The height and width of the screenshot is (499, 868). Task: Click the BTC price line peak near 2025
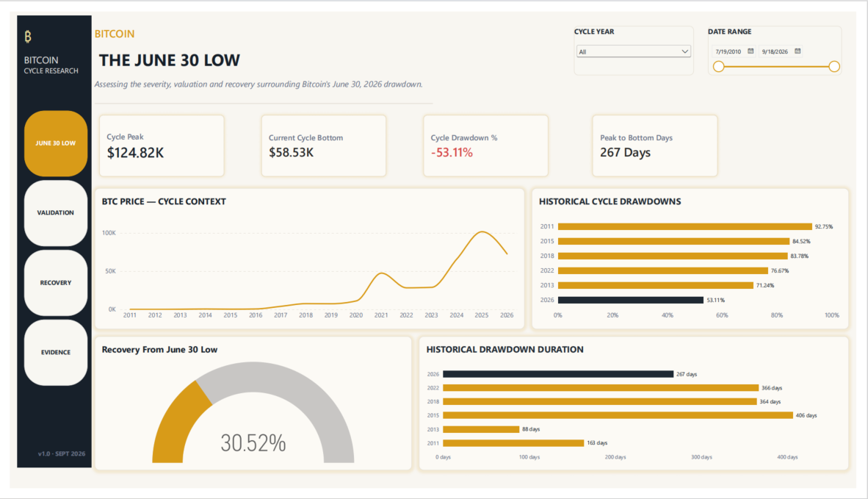482,231
